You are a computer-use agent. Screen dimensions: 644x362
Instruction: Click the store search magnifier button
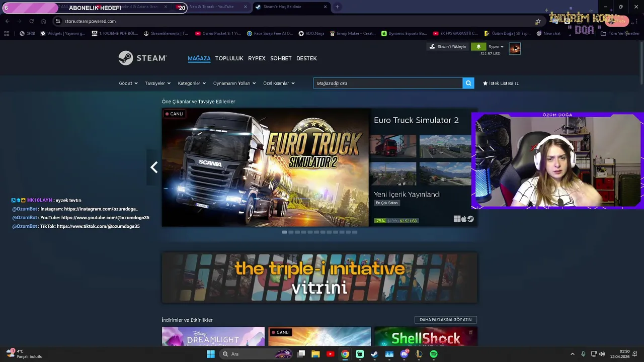[x=468, y=83]
